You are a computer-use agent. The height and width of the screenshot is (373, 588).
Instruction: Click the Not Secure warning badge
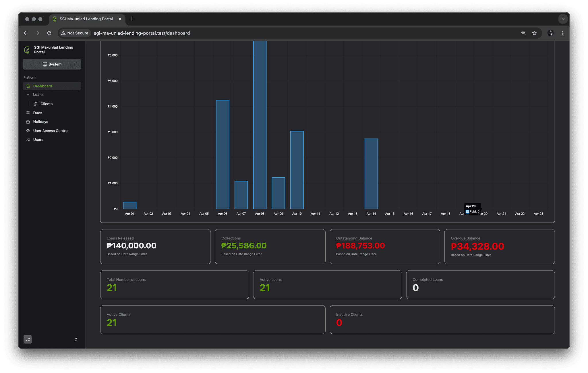pyautogui.click(x=75, y=33)
